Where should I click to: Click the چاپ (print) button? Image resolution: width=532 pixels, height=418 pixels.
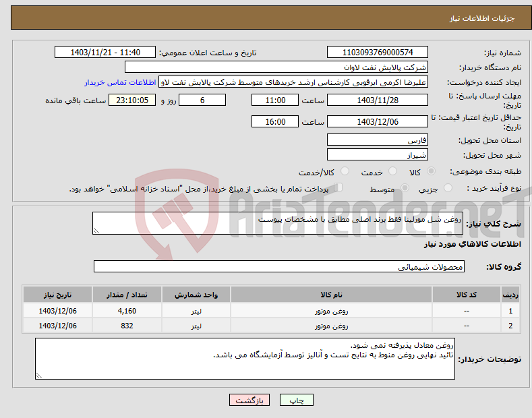[x=296, y=400]
